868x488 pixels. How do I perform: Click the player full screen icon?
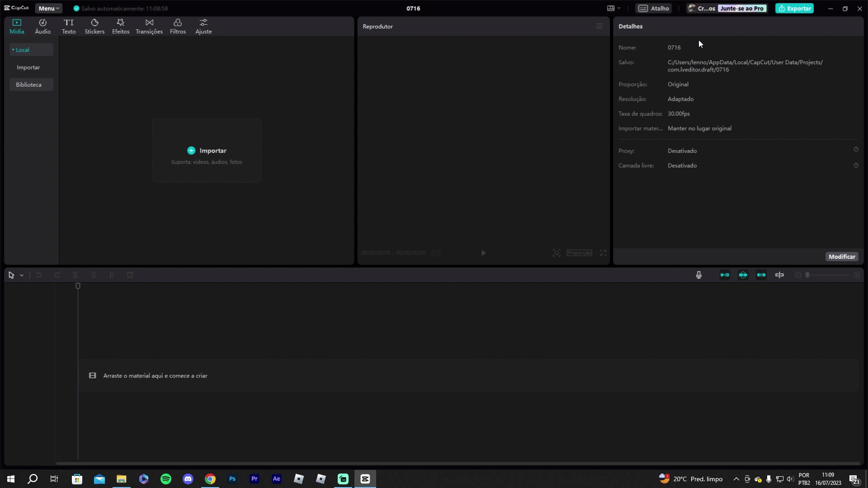pyautogui.click(x=603, y=253)
